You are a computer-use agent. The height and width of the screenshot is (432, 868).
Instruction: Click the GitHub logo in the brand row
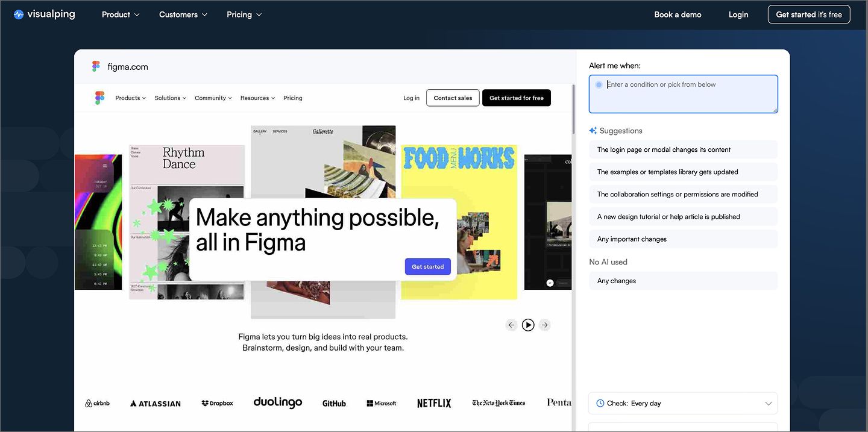tap(334, 403)
